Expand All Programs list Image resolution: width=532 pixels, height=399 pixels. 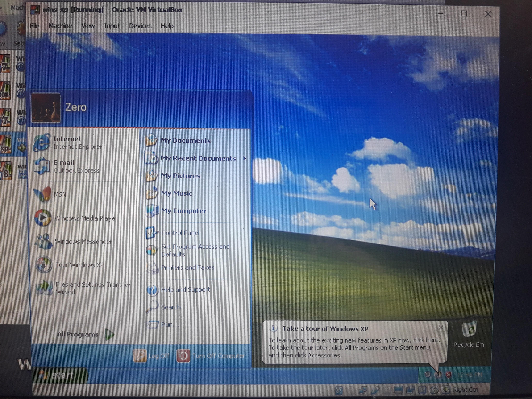85,334
